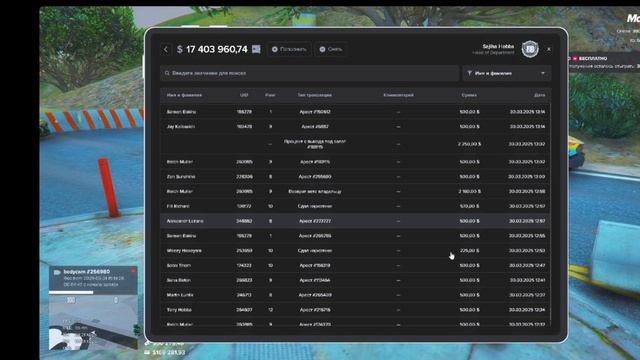Click the Комментарий column header
This screenshot has height=360, width=640.
398,95
